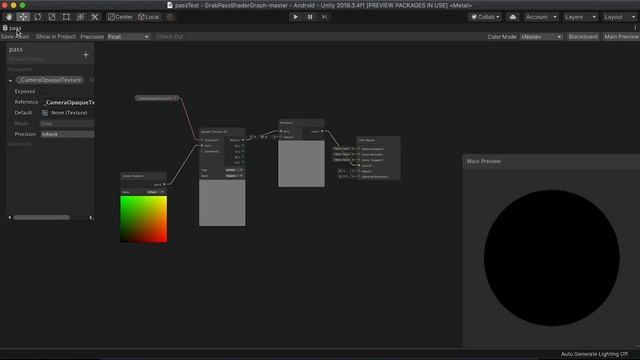Collapse the _CameraOpaqueTexture property
This screenshot has width=640, height=360.
coord(11,80)
